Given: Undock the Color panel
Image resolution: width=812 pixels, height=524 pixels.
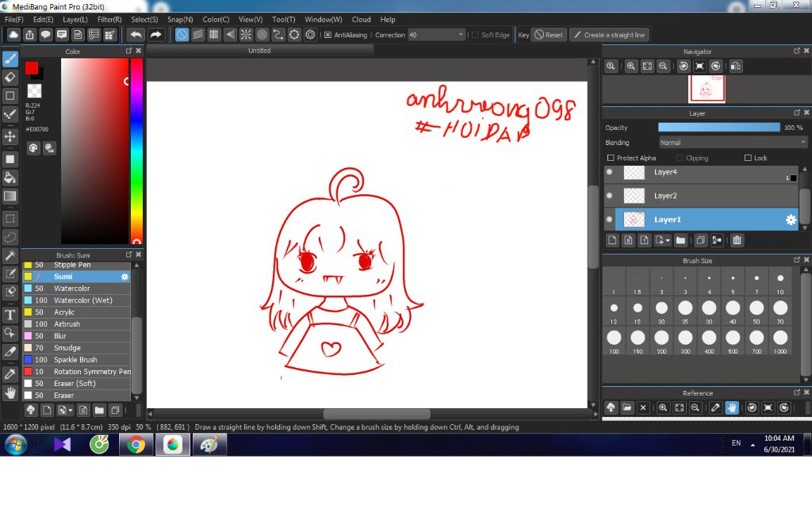Looking at the screenshot, I should (x=129, y=51).
